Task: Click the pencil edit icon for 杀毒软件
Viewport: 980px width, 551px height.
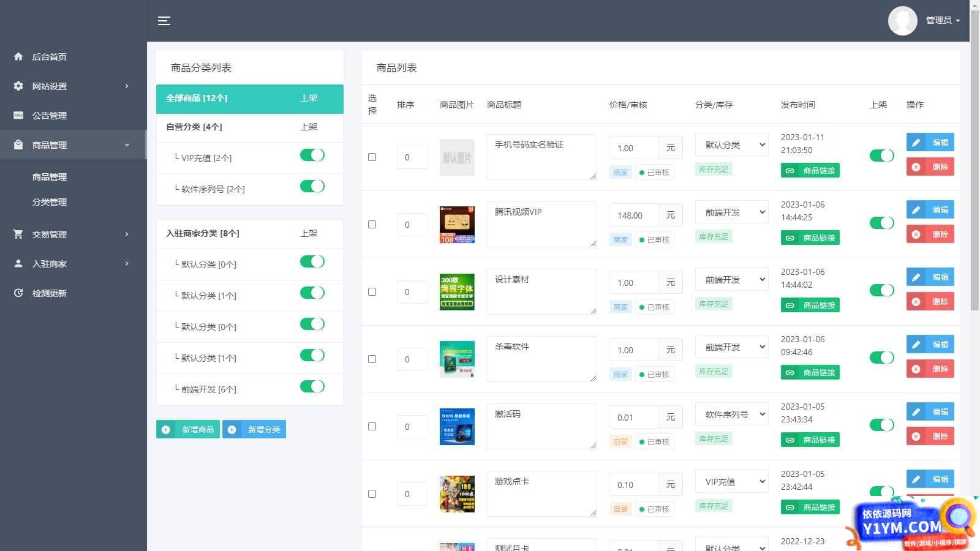Action: click(x=916, y=344)
